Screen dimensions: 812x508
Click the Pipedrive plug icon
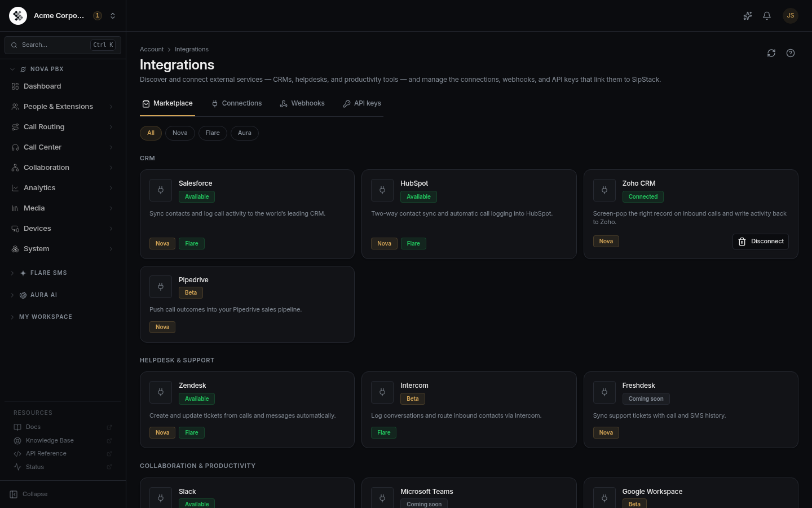coord(161,287)
